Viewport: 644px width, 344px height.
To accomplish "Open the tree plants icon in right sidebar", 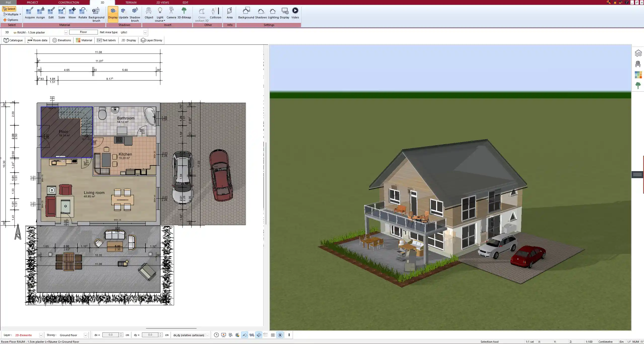I will pyautogui.click(x=638, y=86).
